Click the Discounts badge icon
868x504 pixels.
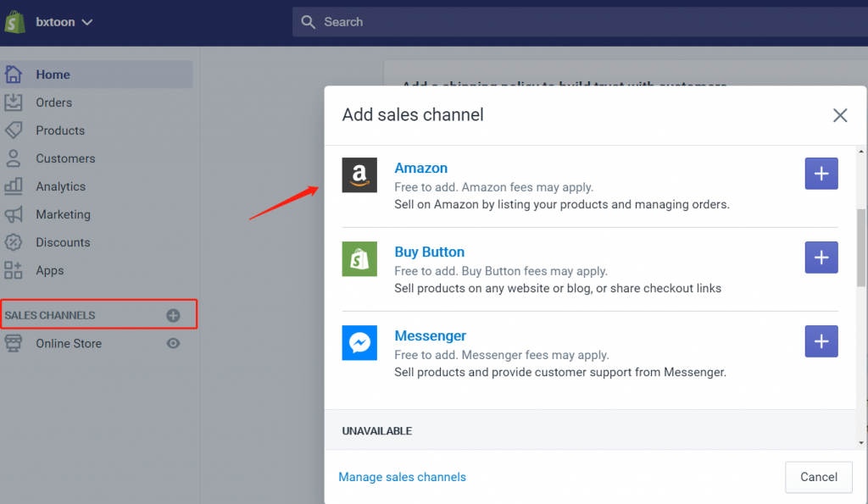(x=14, y=242)
